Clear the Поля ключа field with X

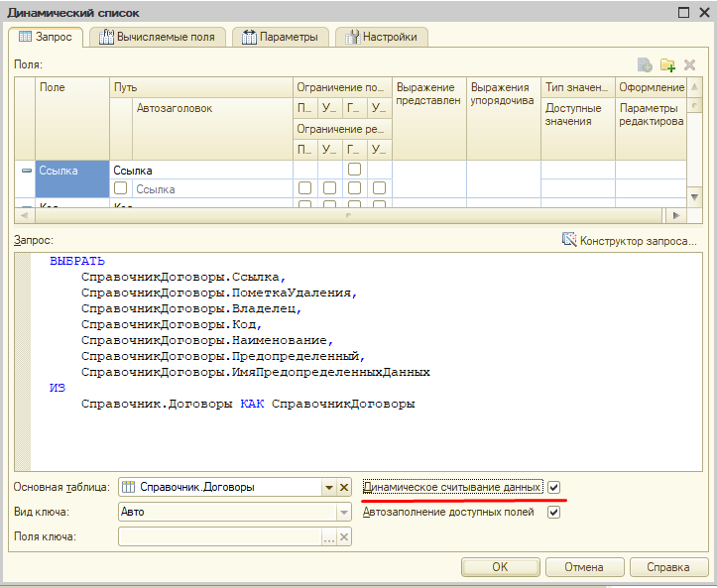click(344, 536)
